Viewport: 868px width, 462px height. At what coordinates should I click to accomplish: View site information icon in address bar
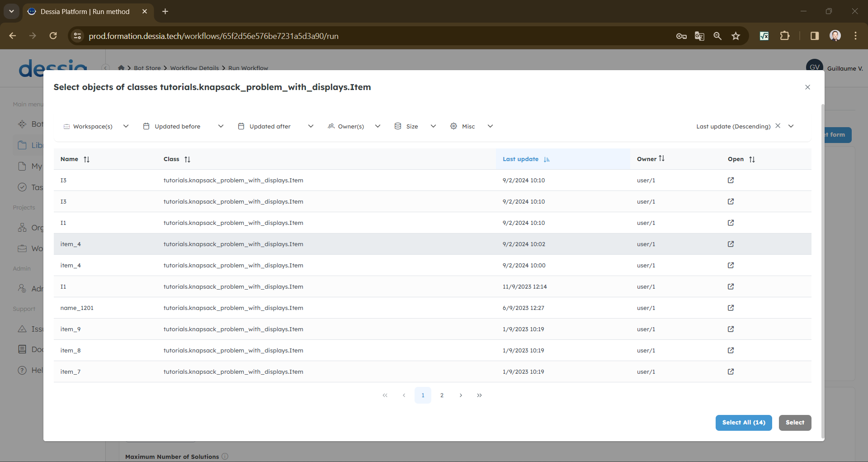pos(77,36)
